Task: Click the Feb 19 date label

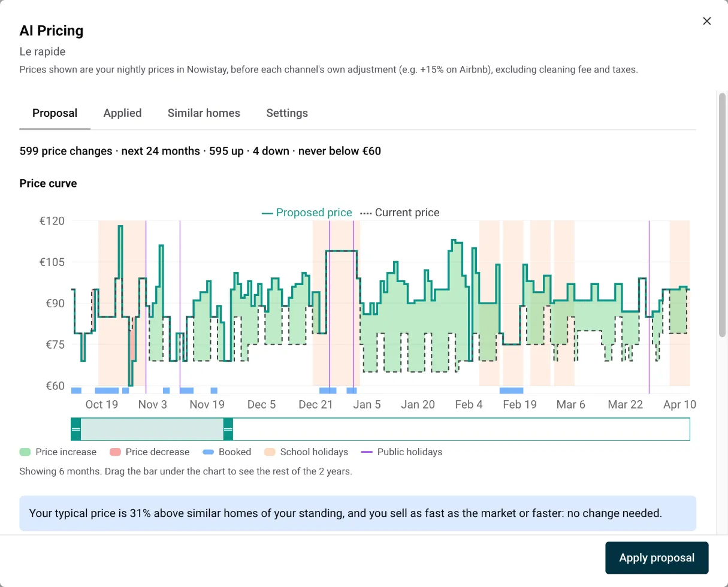Action: pos(520,404)
